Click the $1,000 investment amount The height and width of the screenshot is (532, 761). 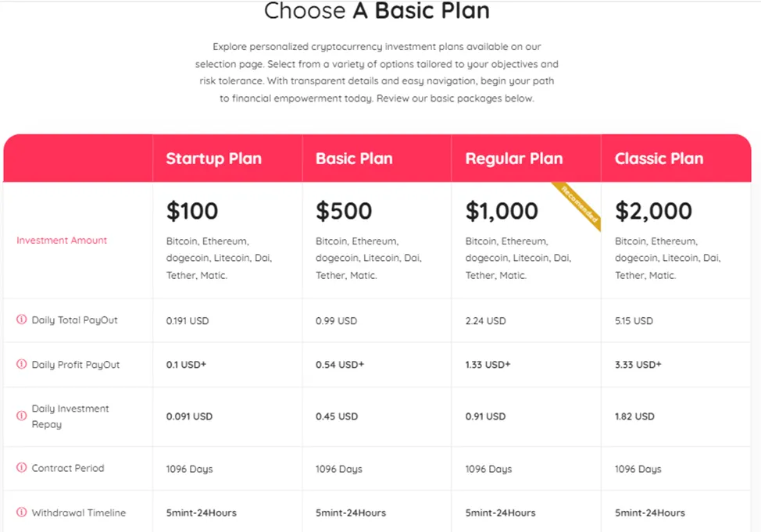(x=502, y=211)
